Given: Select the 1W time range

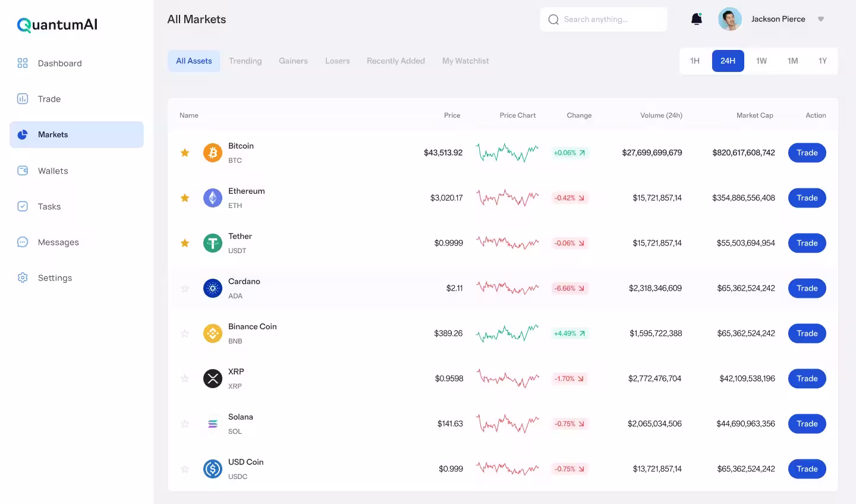Looking at the screenshot, I should pos(761,61).
